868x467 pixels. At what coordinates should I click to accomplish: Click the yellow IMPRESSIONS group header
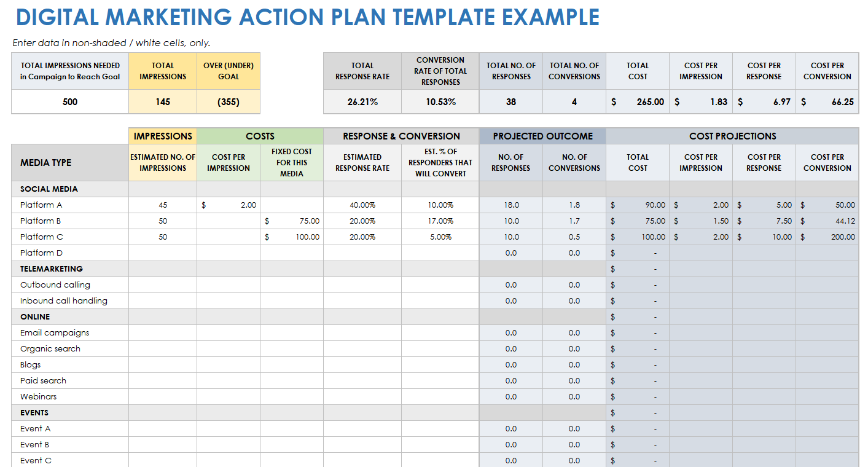pos(163,136)
